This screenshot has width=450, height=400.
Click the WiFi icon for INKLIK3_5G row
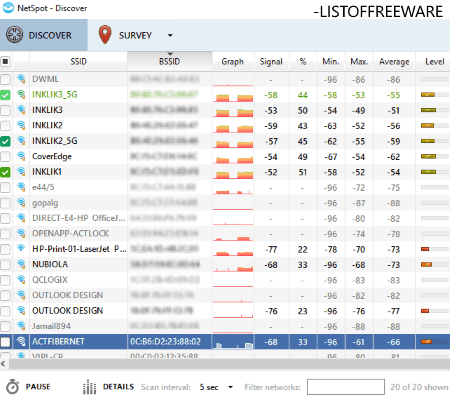[21, 95]
